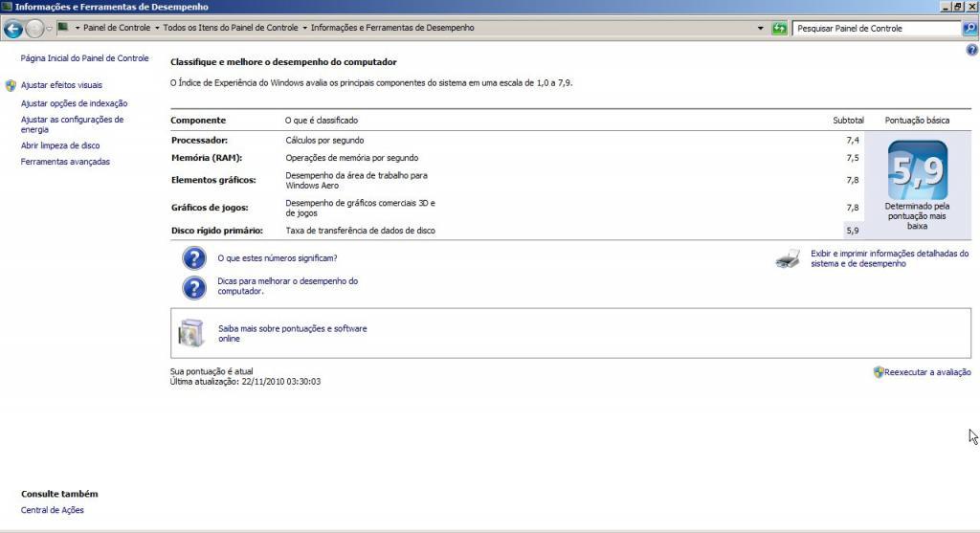Go to Painel de Controle breadcrumb
The height and width of the screenshot is (533, 980).
tap(117, 28)
